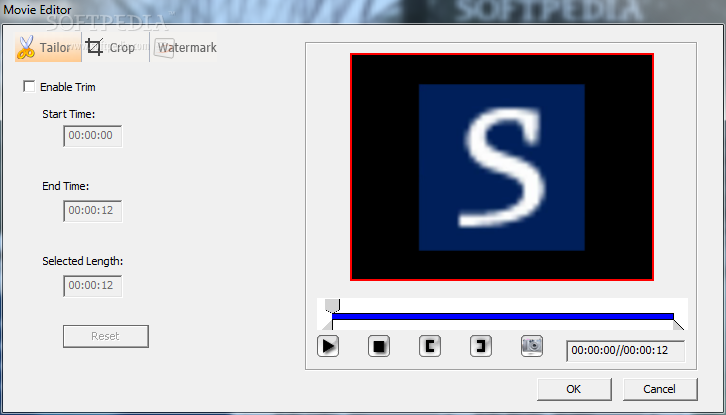Click the Start Time field
Viewport: 726px width, 415px height.
93,136
